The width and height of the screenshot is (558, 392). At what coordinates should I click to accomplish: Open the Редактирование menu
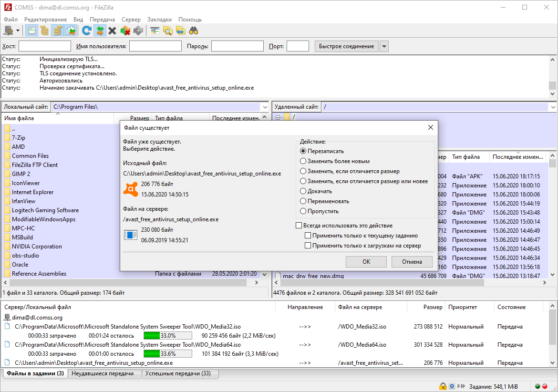46,20
